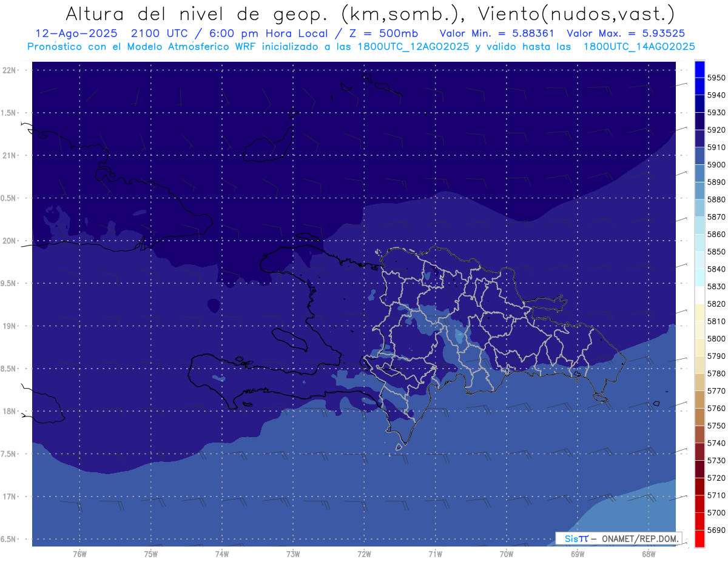Click the "19N" latitude label
728x562 pixels.
pos(8,326)
